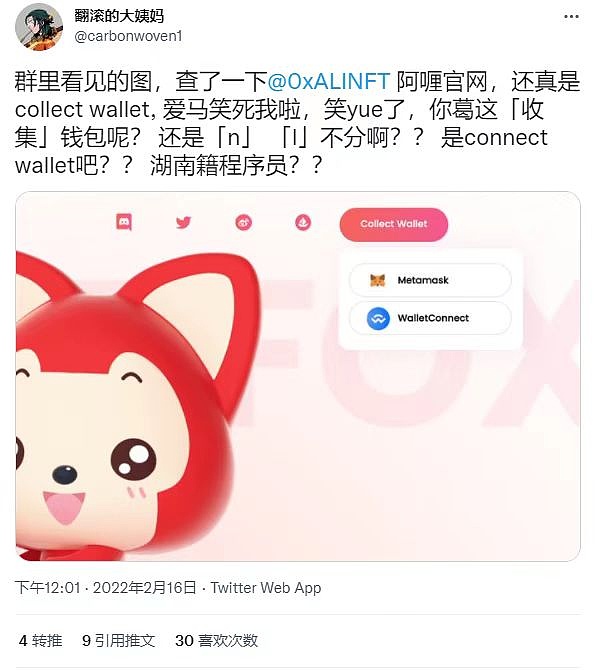
Task: Select the Metamask wallet option
Action: pyautogui.click(x=430, y=280)
